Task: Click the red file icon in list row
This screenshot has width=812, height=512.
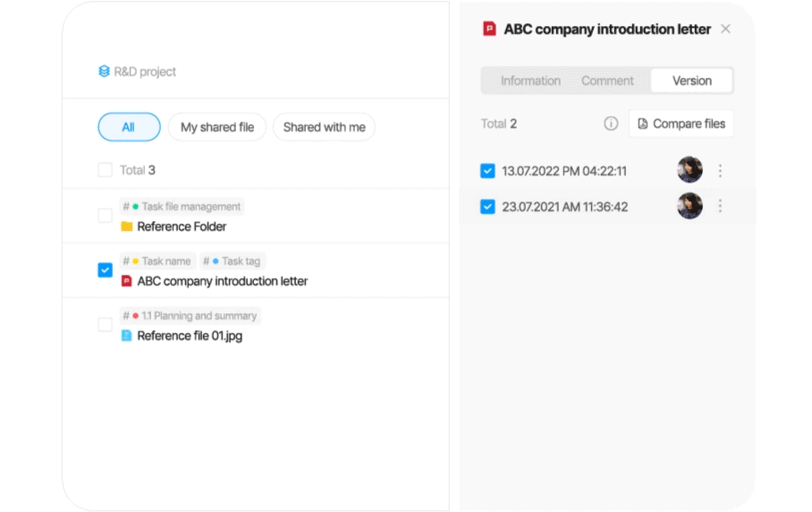Action: (x=126, y=281)
